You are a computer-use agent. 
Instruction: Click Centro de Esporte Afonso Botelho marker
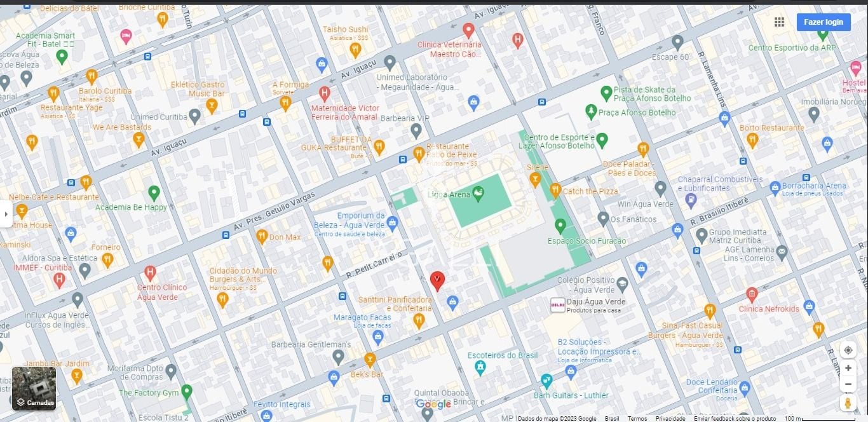click(602, 140)
